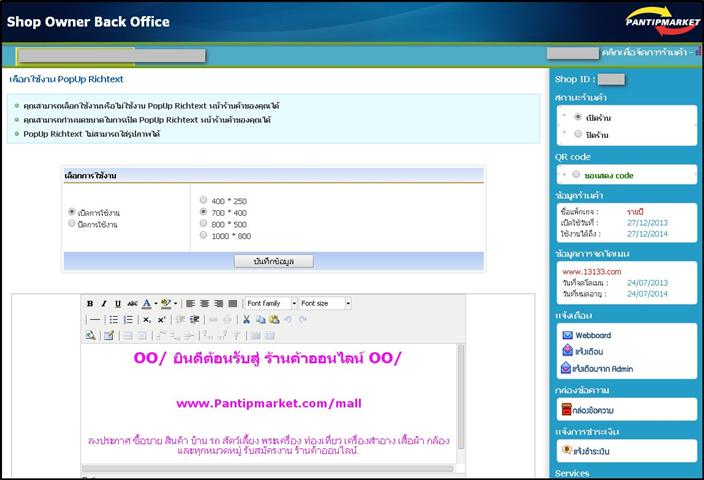Cut selection with the scissors icon
Viewport: 704px width, 480px height.
(246, 320)
